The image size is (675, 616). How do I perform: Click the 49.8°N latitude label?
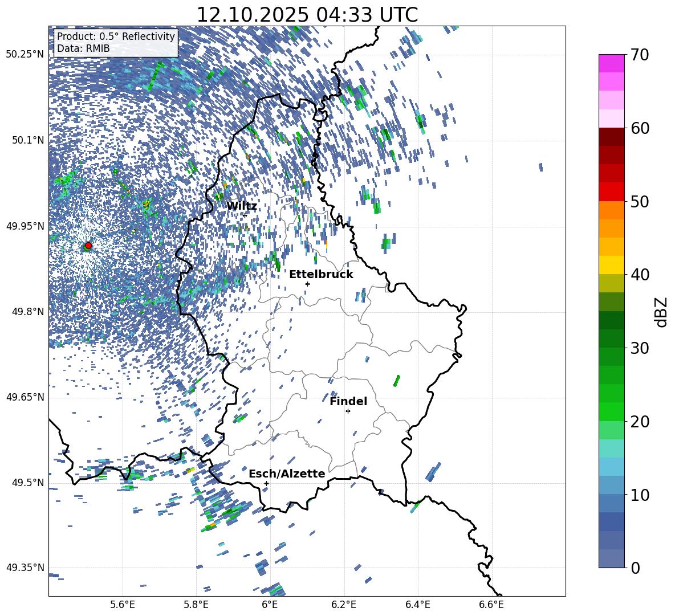point(28,312)
